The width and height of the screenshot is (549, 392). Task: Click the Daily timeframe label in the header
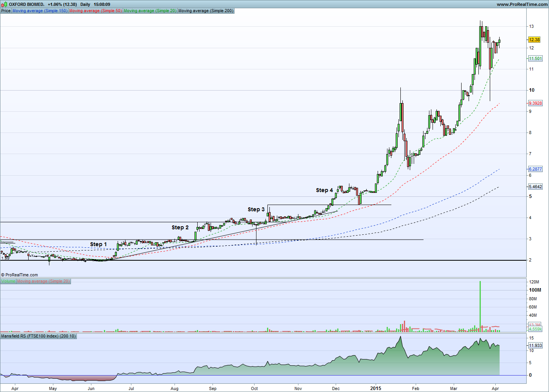pos(85,4)
